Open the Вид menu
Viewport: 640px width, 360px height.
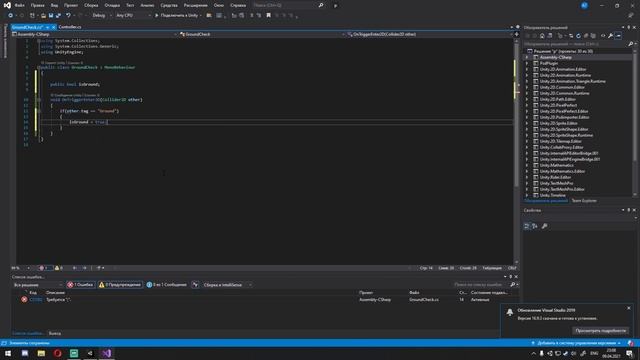tap(54, 5)
